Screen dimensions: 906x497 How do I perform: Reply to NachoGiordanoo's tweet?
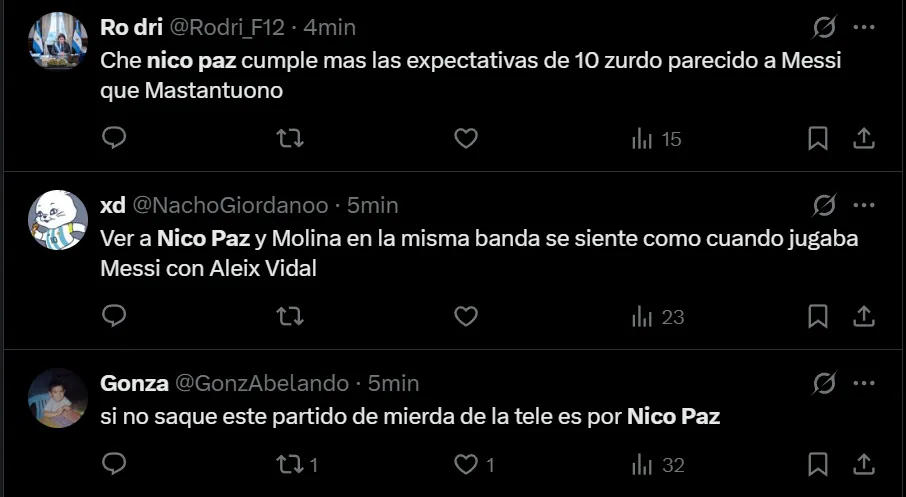115,316
